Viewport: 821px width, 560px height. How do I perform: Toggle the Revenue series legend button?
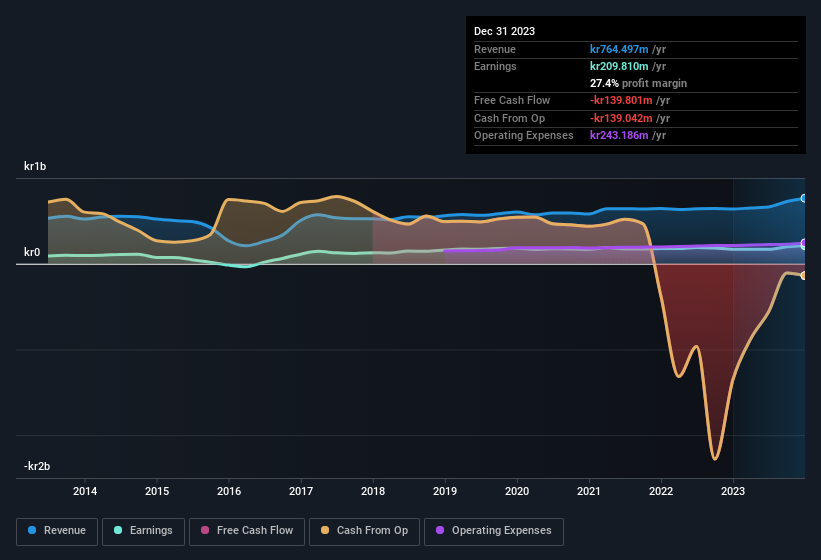click(x=57, y=531)
